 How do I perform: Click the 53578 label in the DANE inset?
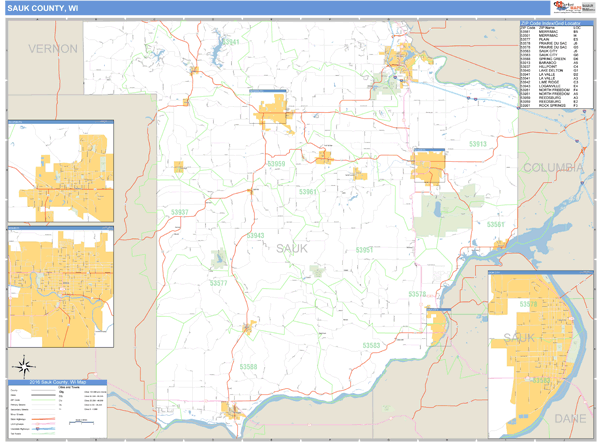[x=528, y=304]
